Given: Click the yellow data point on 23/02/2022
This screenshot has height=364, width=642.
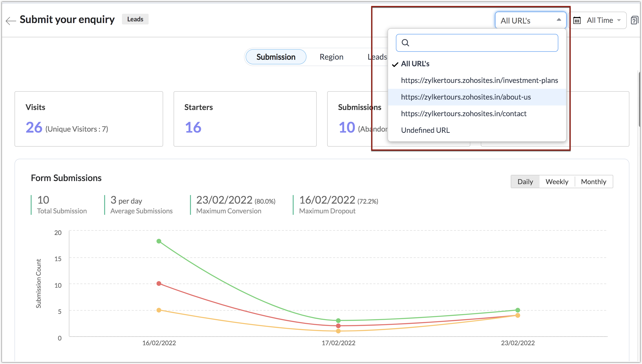Looking at the screenshot, I should 518,316.
